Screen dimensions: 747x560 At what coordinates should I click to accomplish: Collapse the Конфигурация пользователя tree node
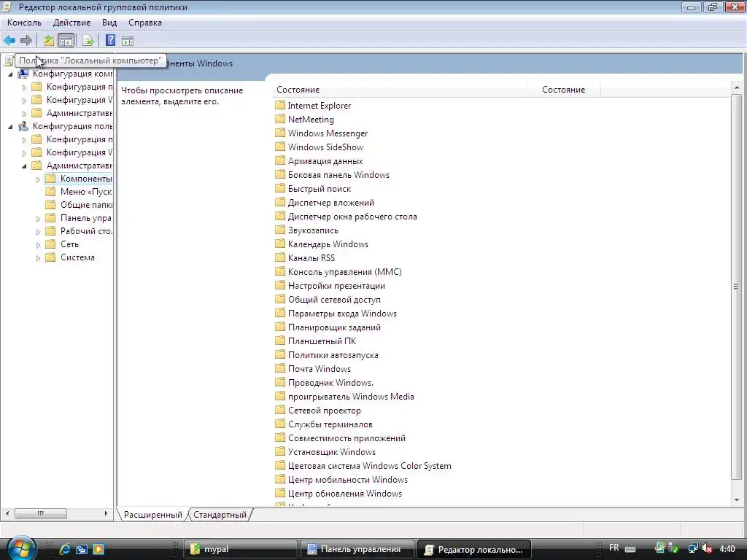point(10,127)
